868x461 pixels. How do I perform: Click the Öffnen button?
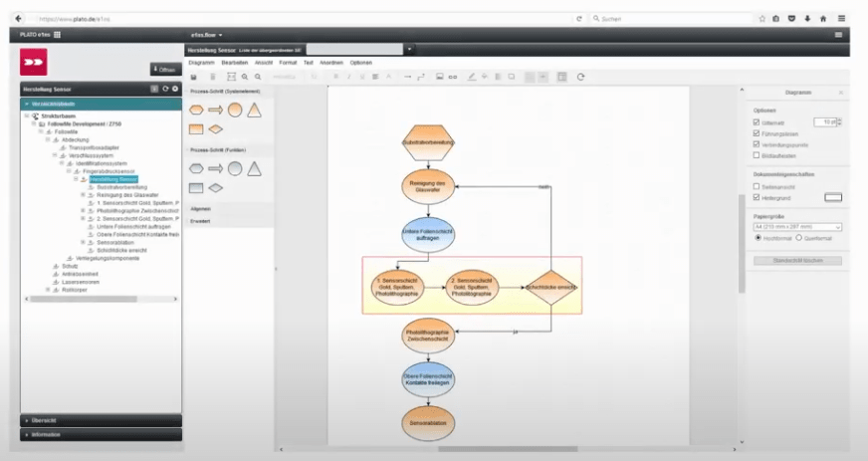(165, 70)
